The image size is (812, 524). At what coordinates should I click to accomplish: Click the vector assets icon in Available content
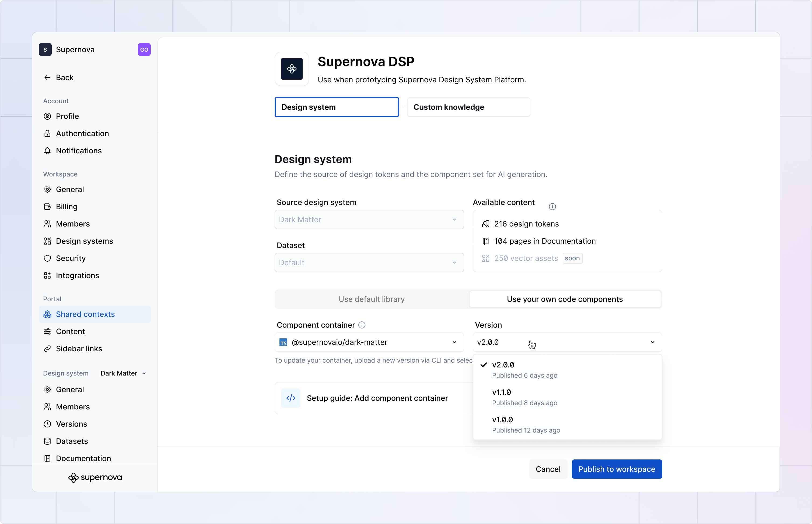point(486,258)
